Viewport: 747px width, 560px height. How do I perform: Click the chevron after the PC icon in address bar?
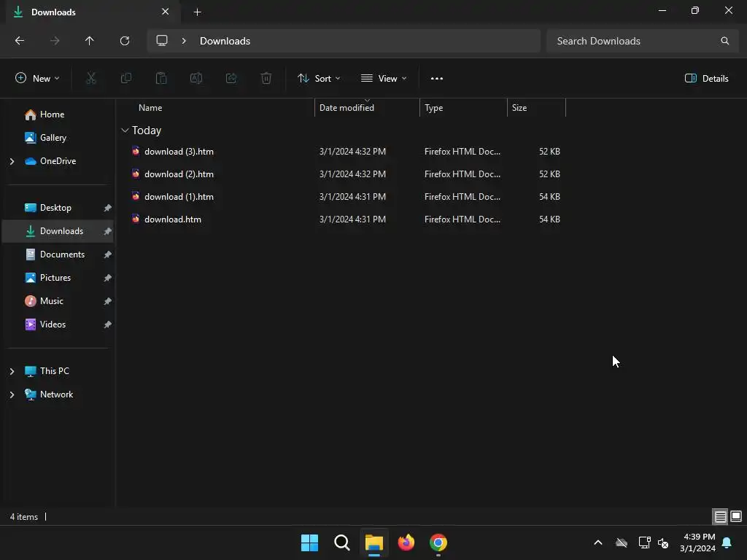click(184, 41)
